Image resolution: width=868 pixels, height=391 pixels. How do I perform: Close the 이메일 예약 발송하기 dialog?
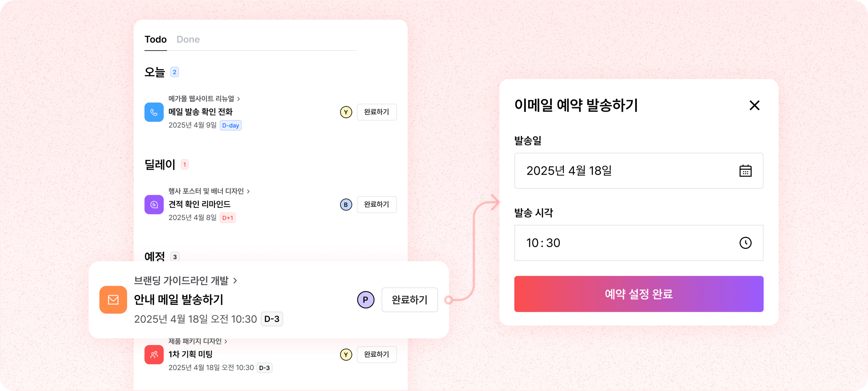pos(754,105)
